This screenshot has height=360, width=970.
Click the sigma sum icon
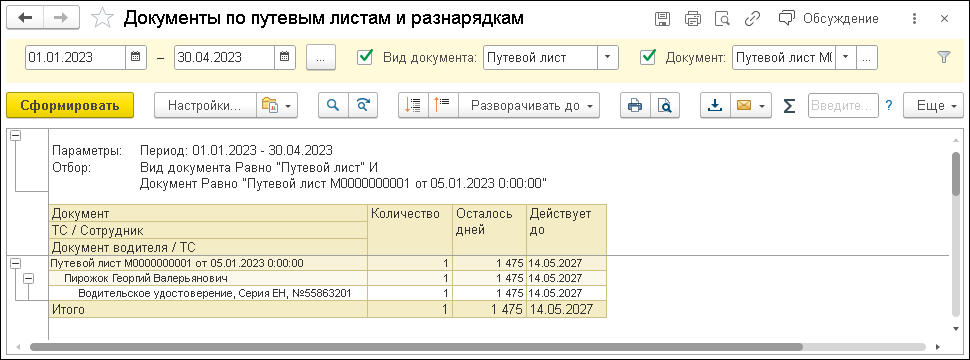point(789,106)
